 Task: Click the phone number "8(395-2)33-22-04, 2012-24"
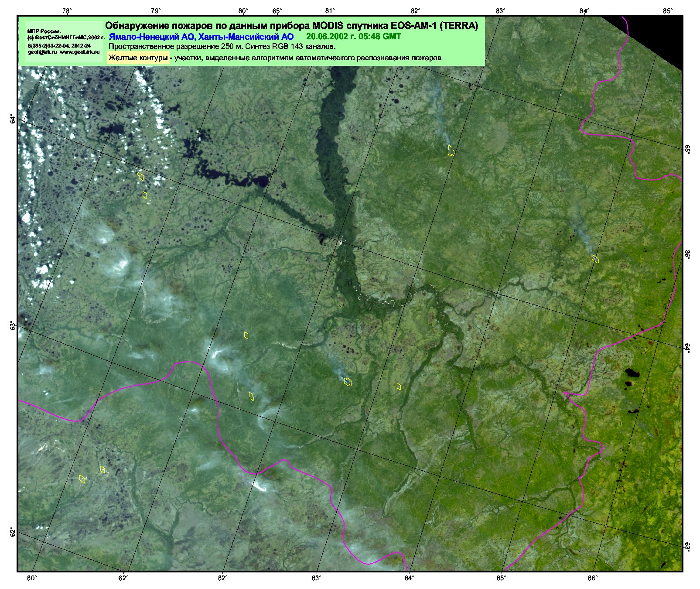59,45
